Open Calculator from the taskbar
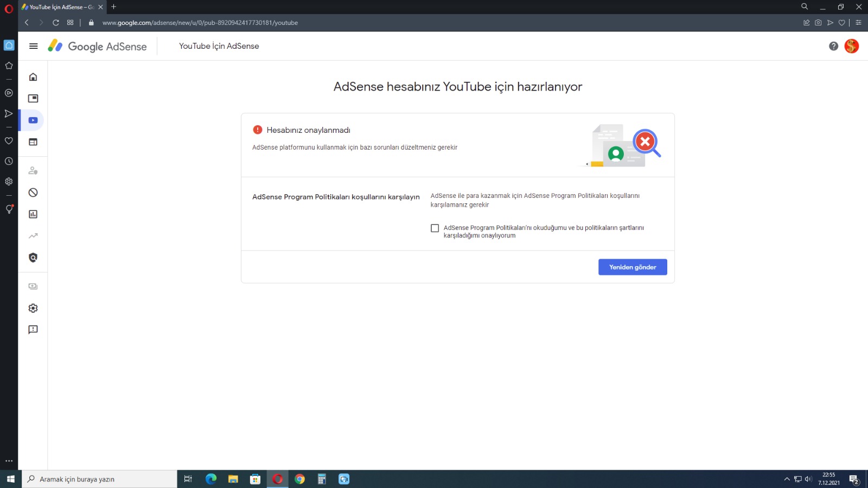The image size is (868, 488). [322, 479]
